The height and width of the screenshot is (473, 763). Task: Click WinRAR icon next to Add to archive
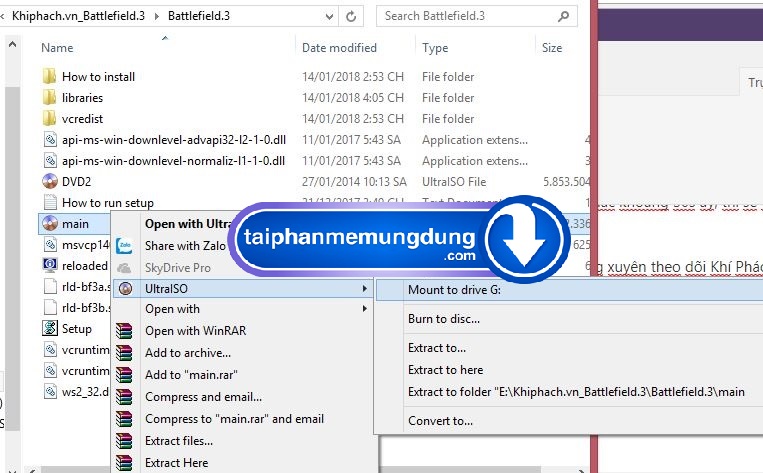tap(124, 353)
